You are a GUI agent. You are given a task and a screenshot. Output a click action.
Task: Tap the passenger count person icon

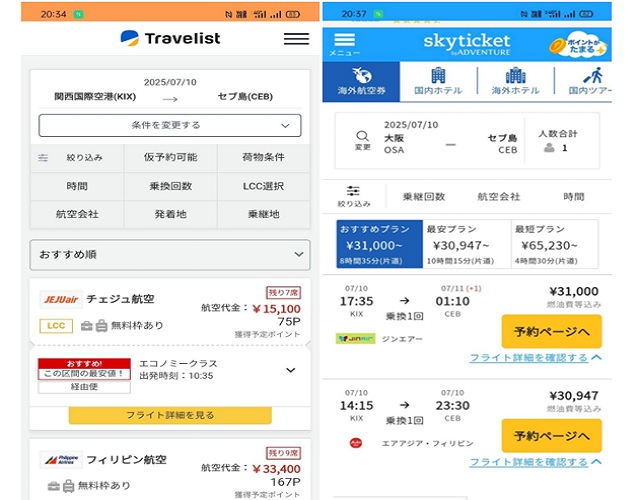click(549, 148)
